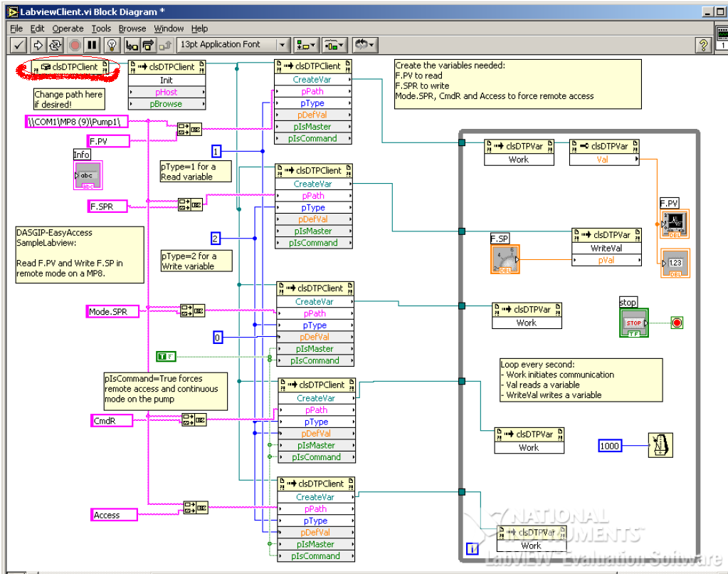Click the pVal parameter of WriteVal node
This screenshot has height=574, width=728.
tap(606, 260)
